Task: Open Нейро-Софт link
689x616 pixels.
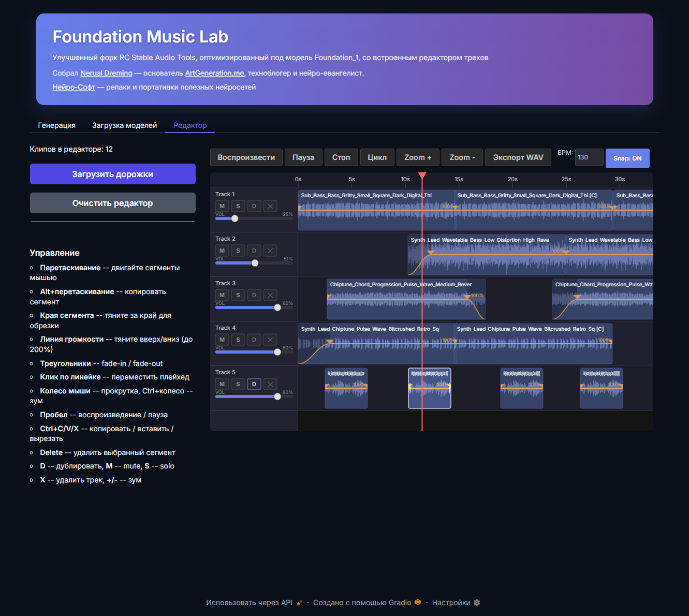Action: 74,87
